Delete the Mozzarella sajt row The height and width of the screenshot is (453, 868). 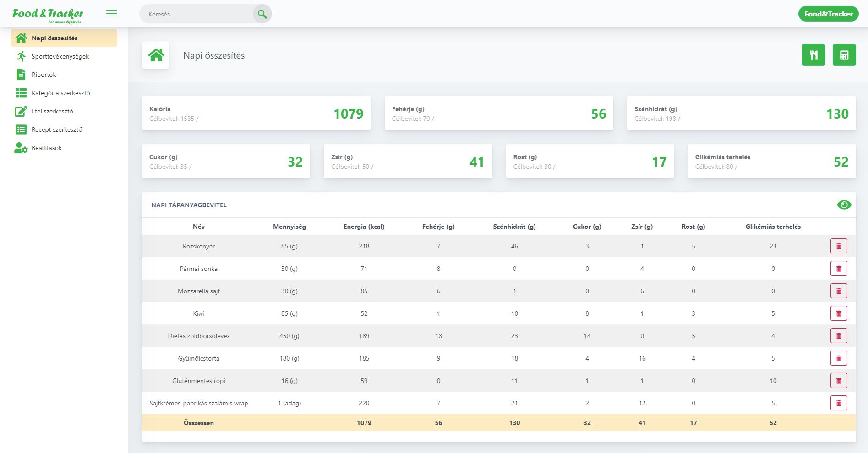click(839, 291)
